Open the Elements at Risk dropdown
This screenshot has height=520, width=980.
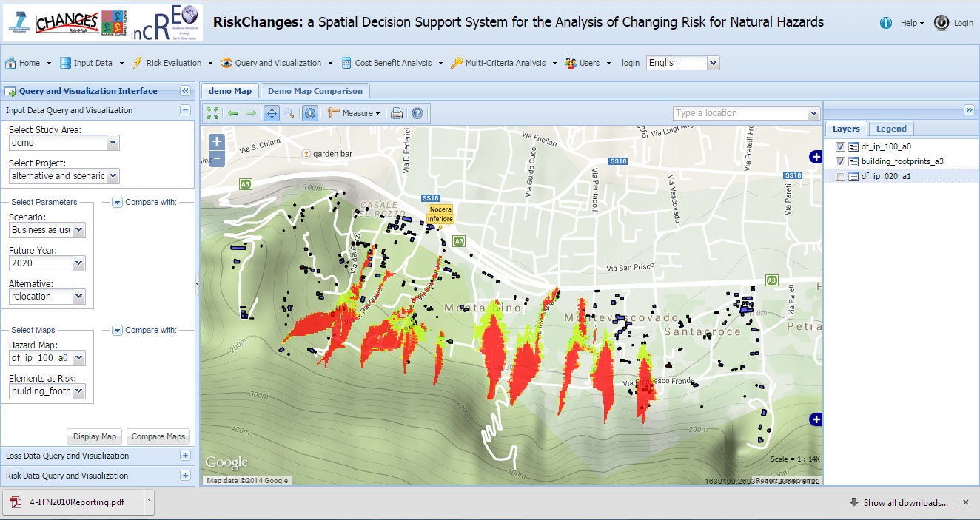[79, 391]
